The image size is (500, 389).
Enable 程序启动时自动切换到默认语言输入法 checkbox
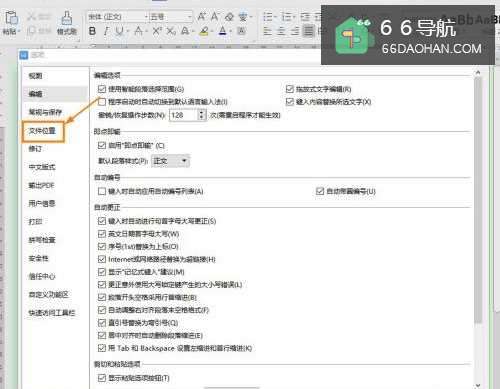tap(102, 102)
